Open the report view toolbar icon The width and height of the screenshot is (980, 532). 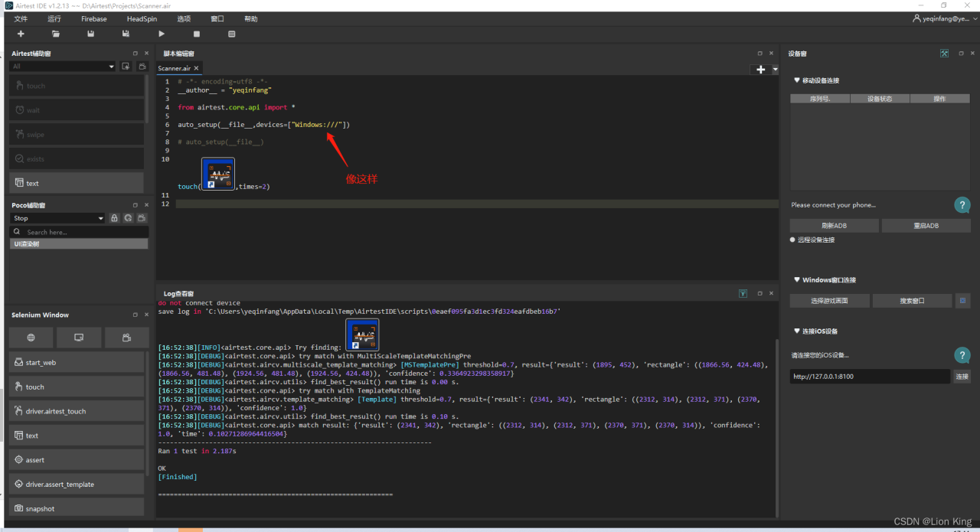click(x=232, y=34)
